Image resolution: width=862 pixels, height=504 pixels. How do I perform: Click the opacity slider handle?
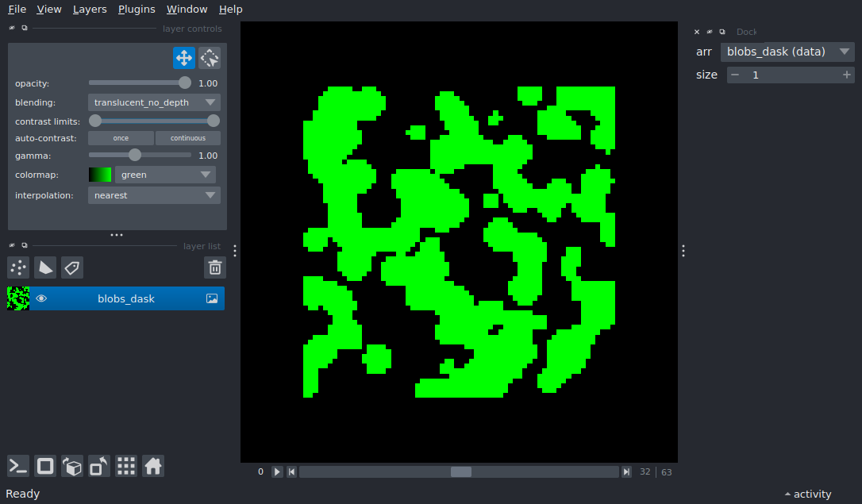click(x=185, y=83)
